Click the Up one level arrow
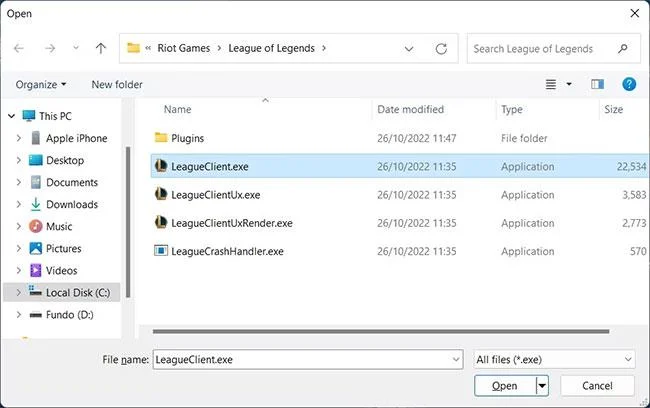Viewport: 650px width, 408px height. (101, 49)
